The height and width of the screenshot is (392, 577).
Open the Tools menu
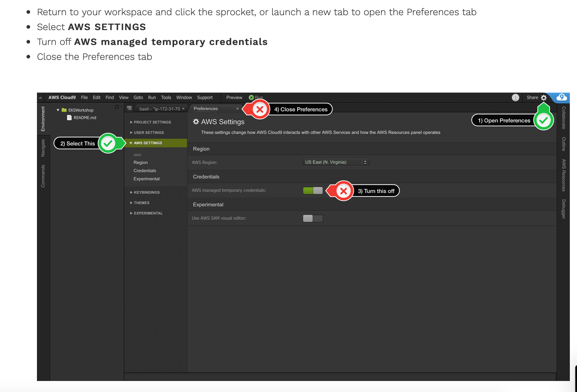tap(166, 97)
